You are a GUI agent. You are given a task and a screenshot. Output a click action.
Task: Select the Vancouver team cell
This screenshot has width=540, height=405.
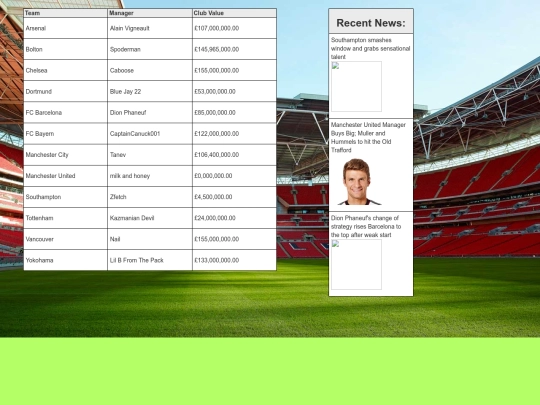(x=65, y=239)
